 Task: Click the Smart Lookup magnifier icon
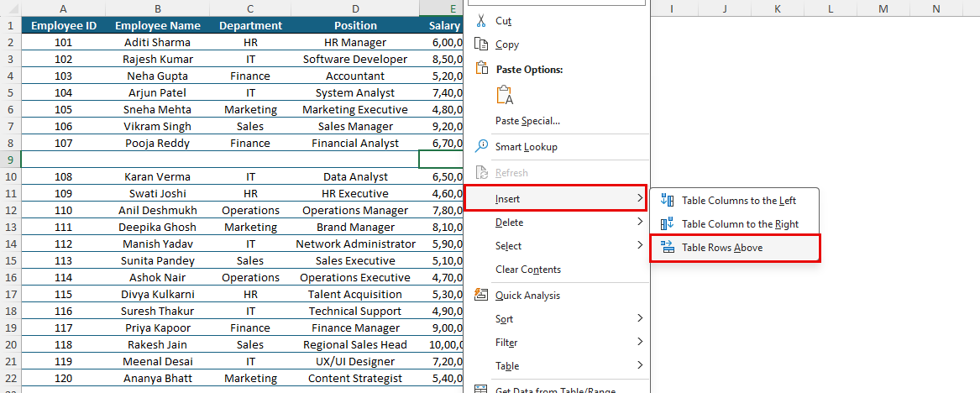point(480,146)
